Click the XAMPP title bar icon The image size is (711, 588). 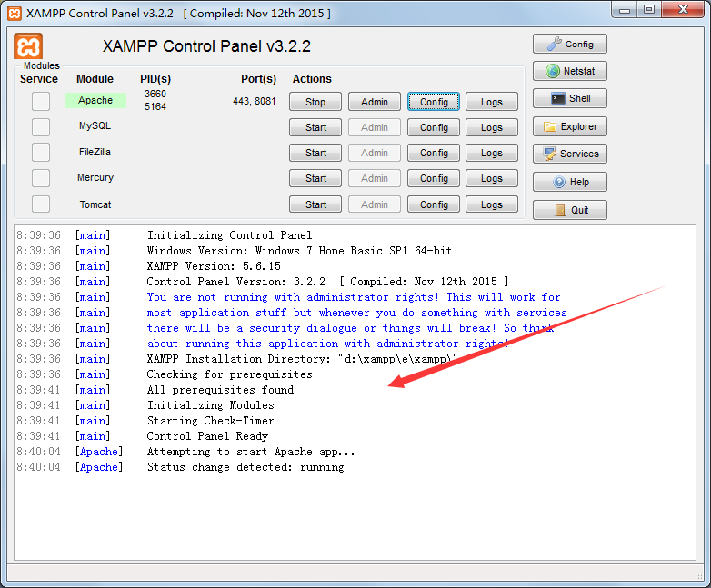15,13
